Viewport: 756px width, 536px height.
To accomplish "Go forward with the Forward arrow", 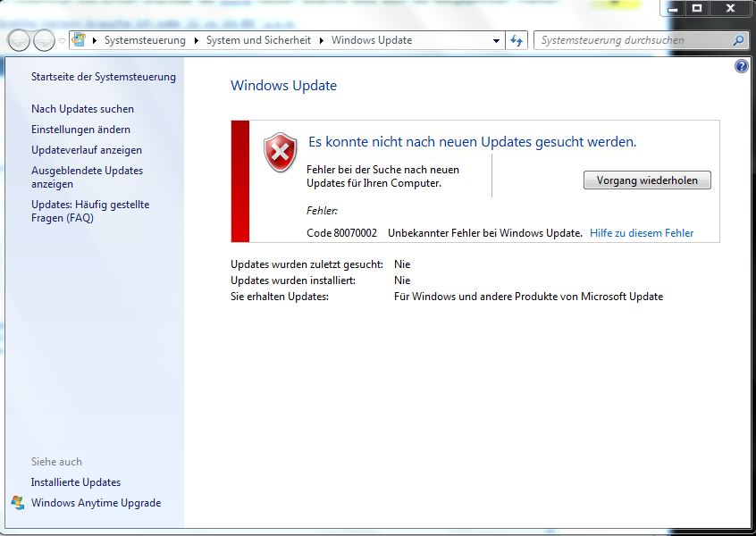I will [44, 40].
